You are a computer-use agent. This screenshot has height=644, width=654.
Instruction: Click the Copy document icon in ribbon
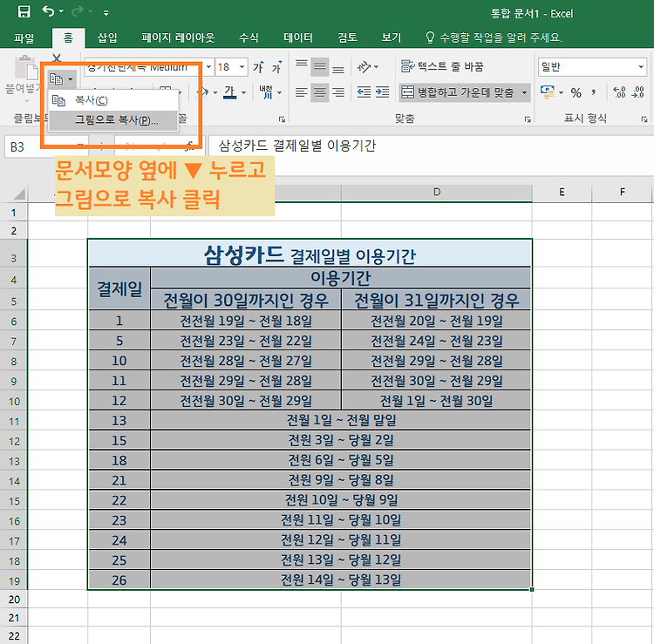[x=56, y=78]
